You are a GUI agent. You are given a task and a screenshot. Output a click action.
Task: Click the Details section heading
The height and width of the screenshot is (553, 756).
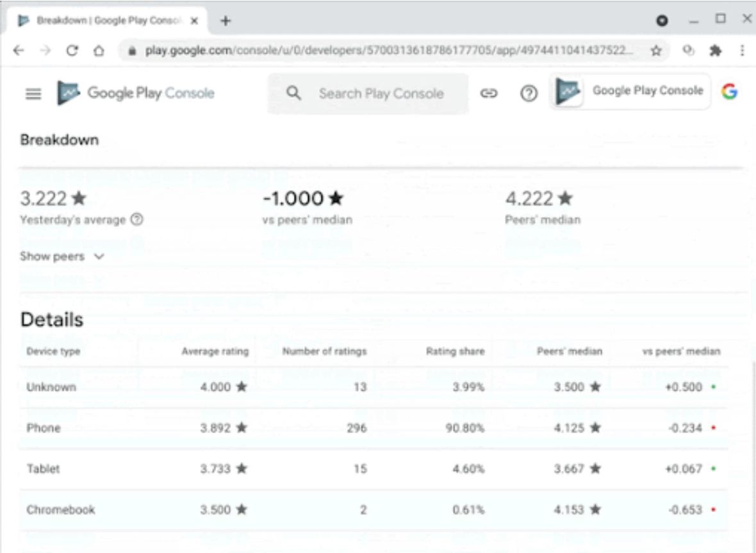pos(52,320)
